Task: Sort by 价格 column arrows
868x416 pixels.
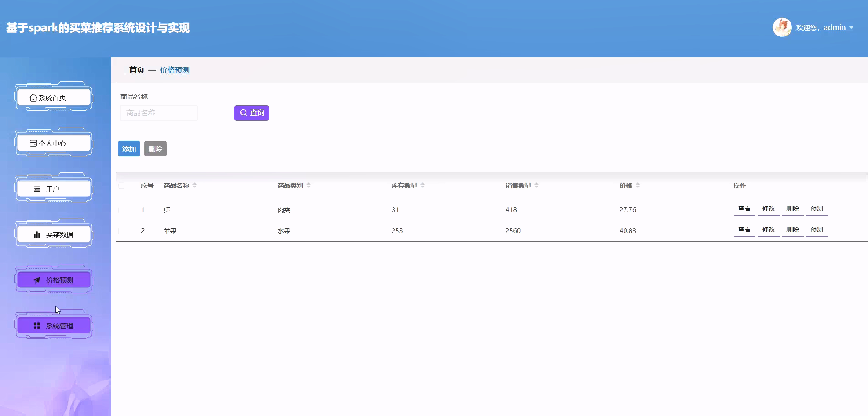Action: click(x=638, y=186)
